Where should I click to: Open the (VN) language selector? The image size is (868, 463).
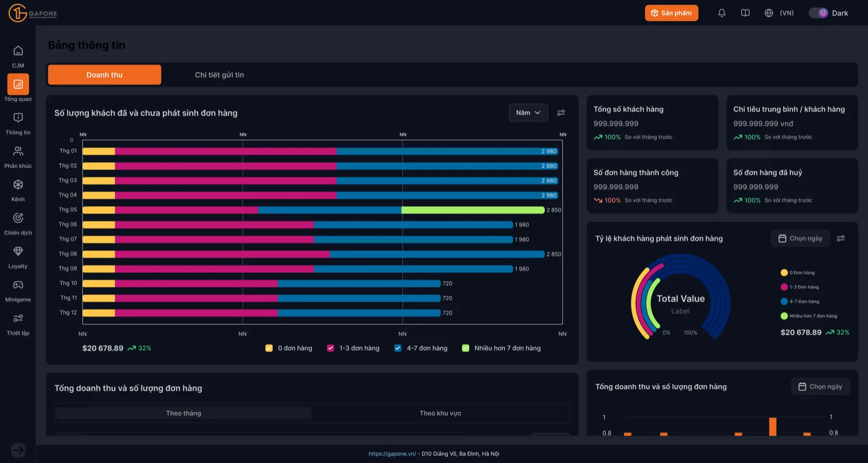point(787,13)
